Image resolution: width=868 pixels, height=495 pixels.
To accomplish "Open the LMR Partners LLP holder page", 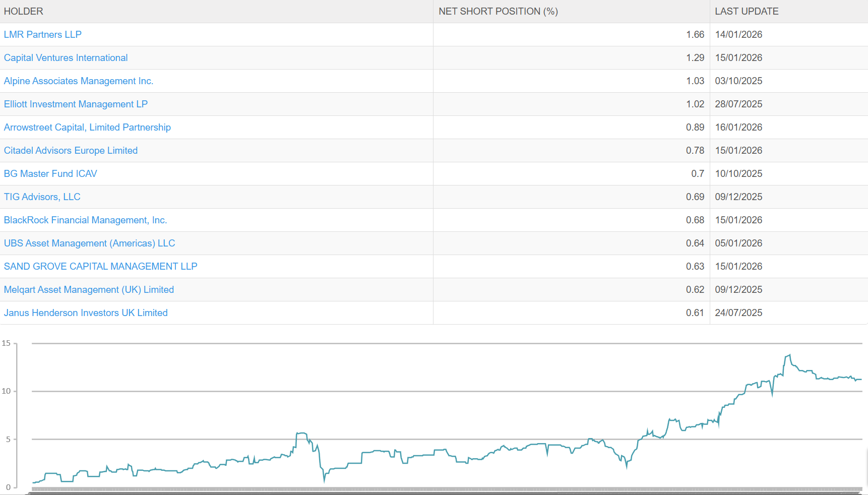I will [43, 34].
